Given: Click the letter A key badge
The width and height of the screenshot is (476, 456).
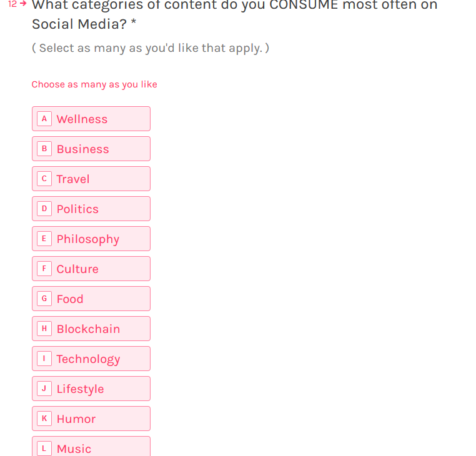Looking at the screenshot, I should [x=44, y=119].
